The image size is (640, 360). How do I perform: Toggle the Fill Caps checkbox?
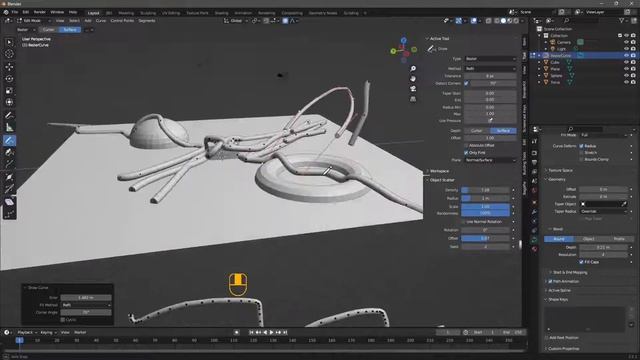[x=581, y=262]
